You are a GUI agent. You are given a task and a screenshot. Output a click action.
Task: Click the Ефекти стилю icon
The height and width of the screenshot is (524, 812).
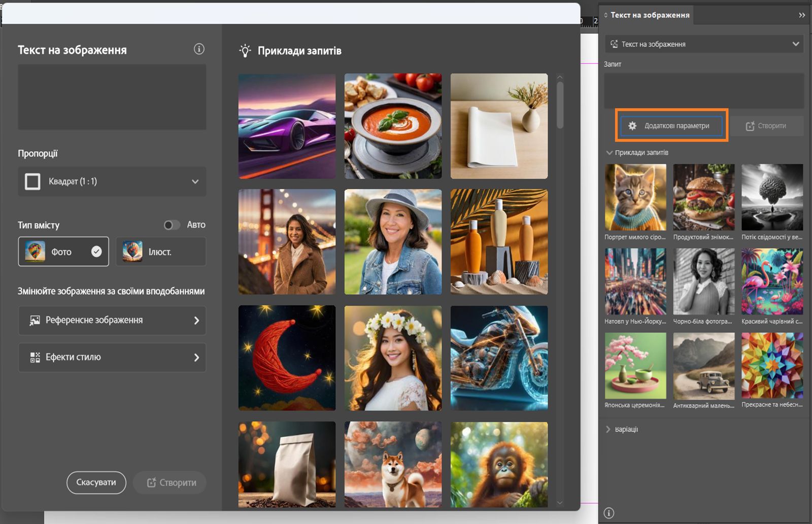coord(35,358)
